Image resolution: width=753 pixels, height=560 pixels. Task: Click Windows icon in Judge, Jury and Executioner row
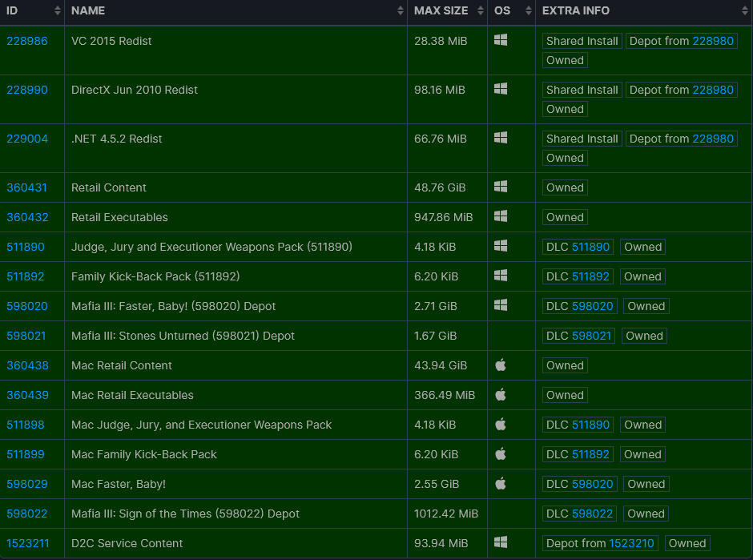pos(501,246)
